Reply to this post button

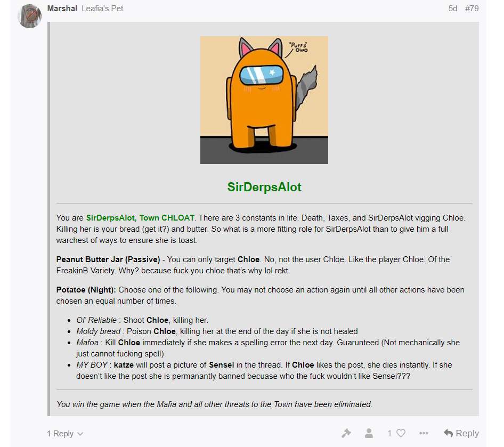click(461, 433)
